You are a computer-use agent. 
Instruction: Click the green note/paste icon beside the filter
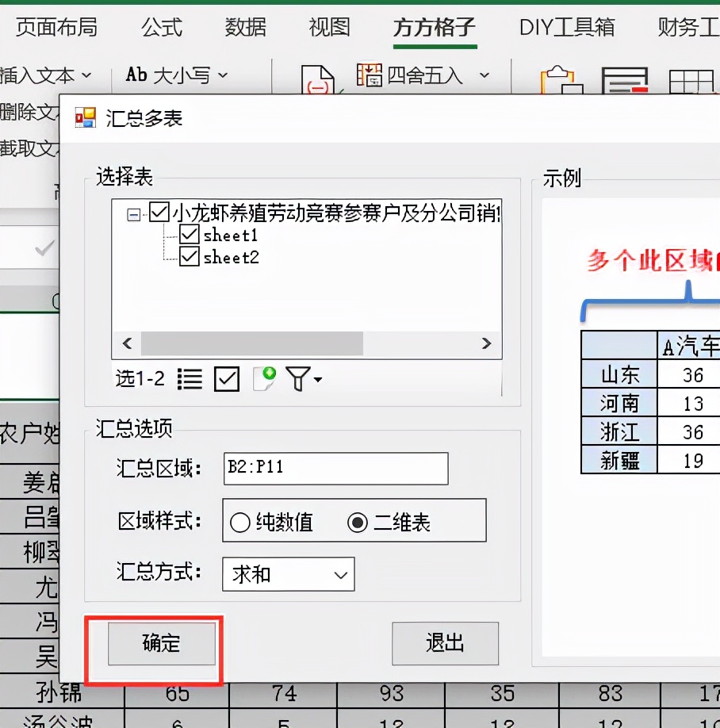(x=262, y=379)
